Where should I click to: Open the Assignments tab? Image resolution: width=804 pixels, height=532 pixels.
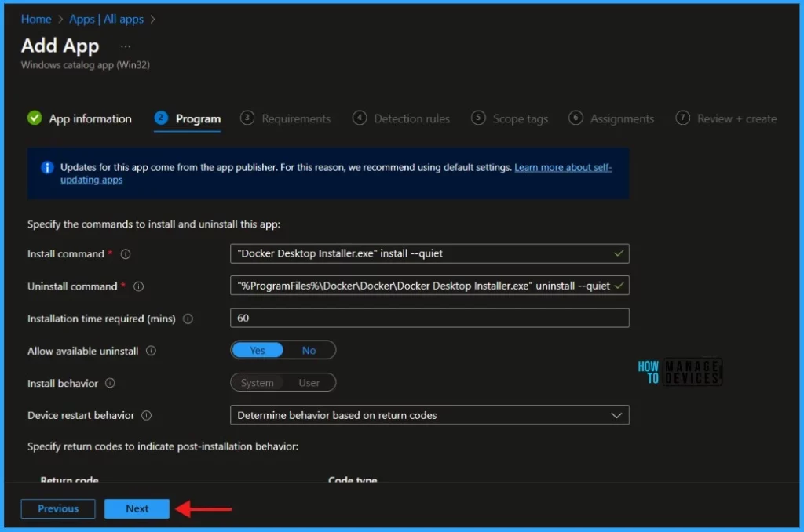pyautogui.click(x=611, y=119)
